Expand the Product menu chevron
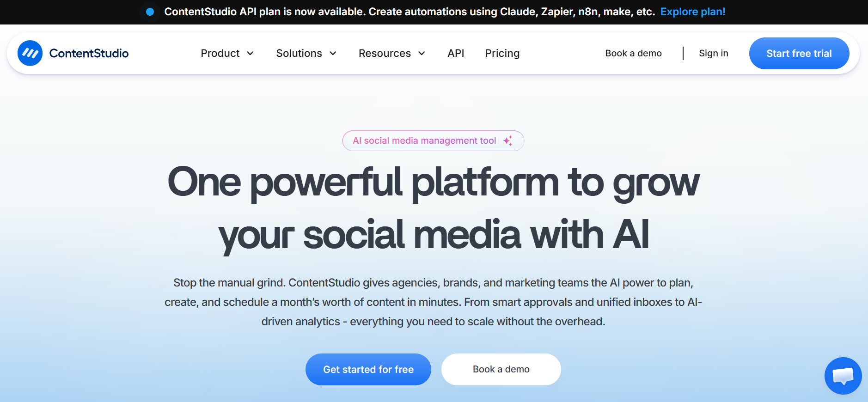 (x=251, y=54)
